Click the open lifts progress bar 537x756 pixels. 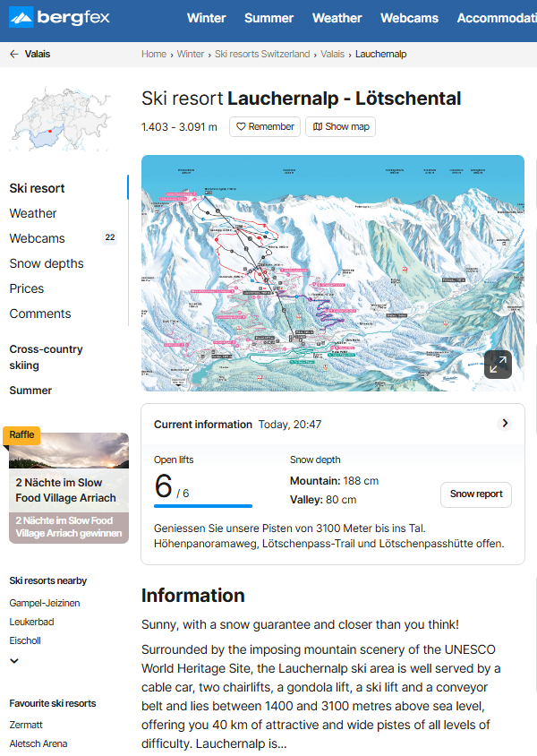tap(203, 506)
